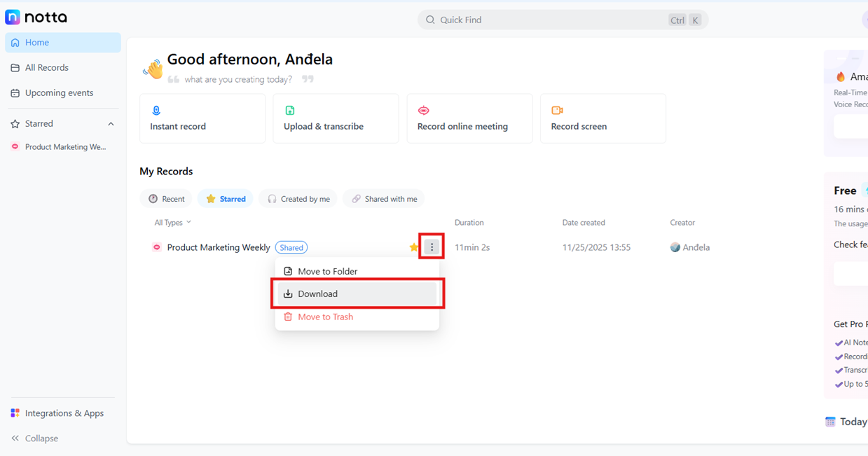This screenshot has width=868, height=456.
Task: Go to Upcoming events
Action: 59,93
